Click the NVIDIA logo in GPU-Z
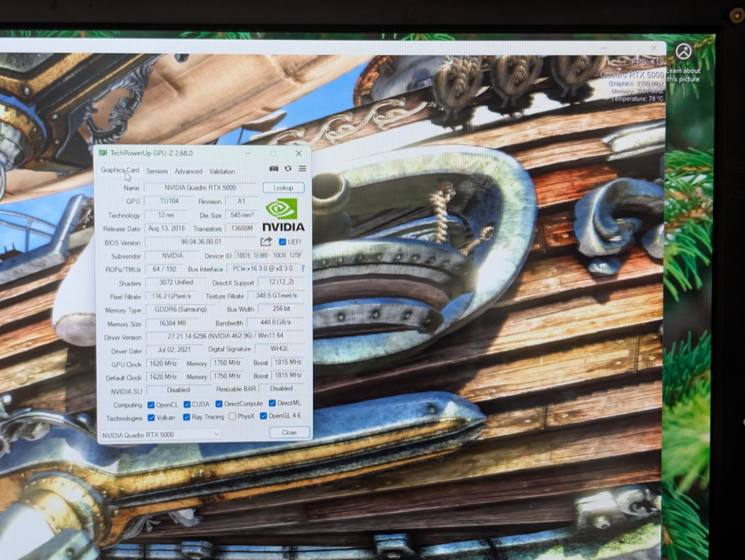745x560 pixels. [x=283, y=214]
